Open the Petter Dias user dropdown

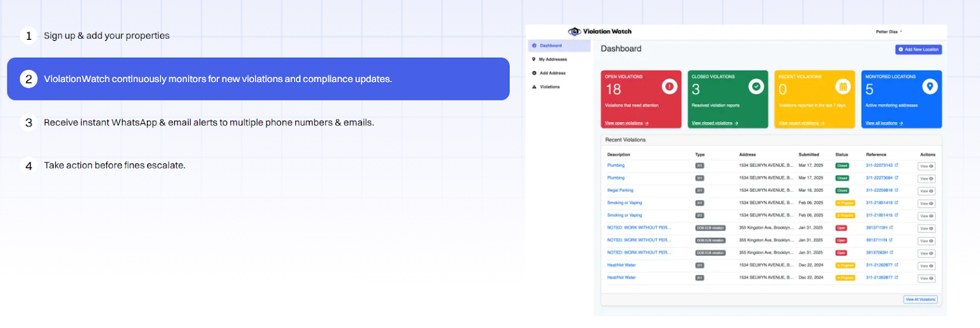889,32
